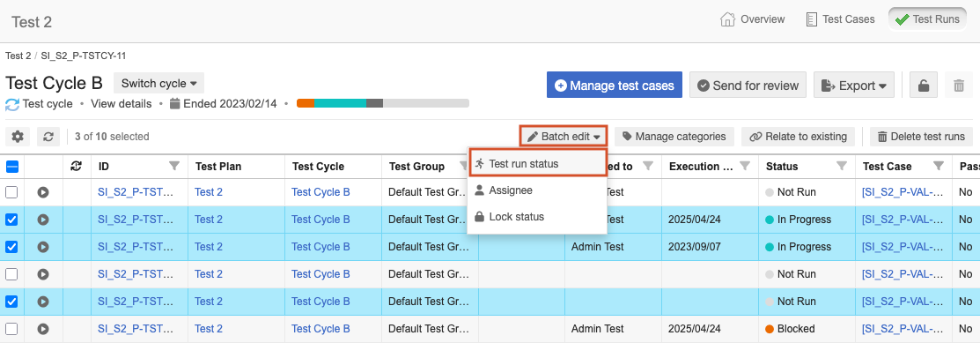Check the Not Run row without assignee

11,274
